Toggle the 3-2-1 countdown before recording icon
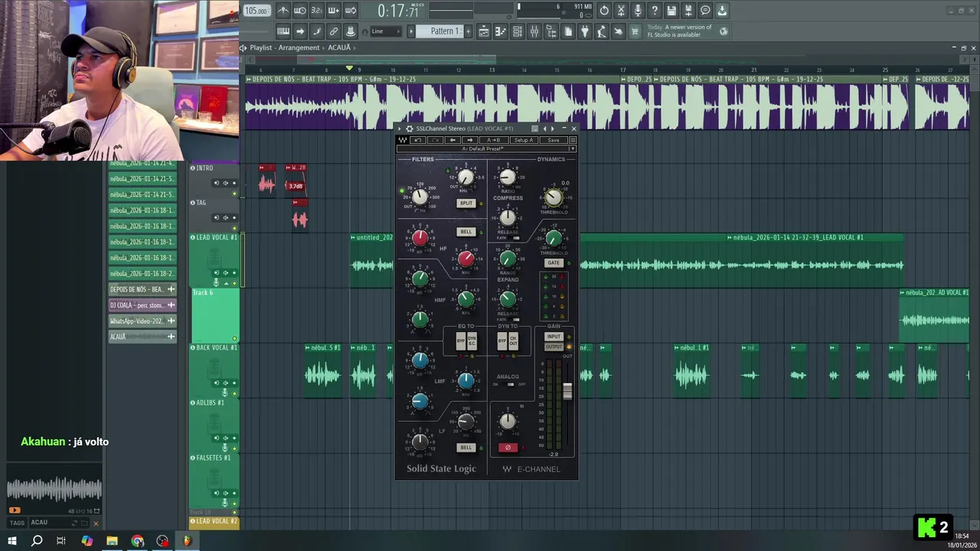The width and height of the screenshot is (980, 551). pyautogui.click(x=316, y=11)
